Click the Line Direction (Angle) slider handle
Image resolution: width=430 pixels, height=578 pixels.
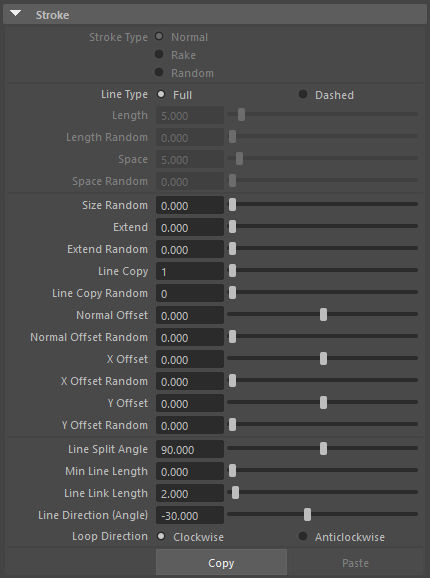pos(307,514)
